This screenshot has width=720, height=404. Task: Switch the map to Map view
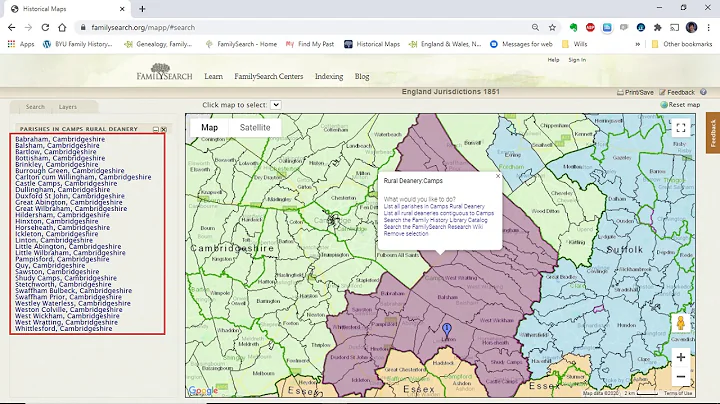[x=209, y=128]
